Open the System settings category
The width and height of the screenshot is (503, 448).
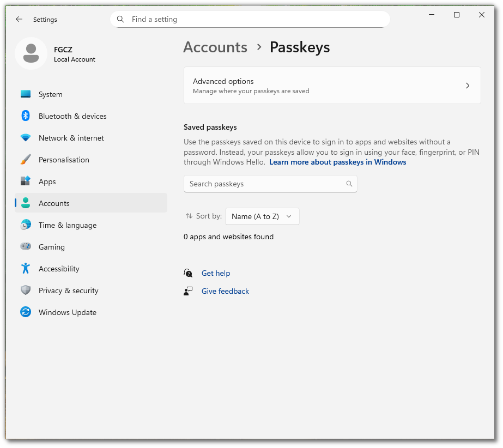pos(91,94)
